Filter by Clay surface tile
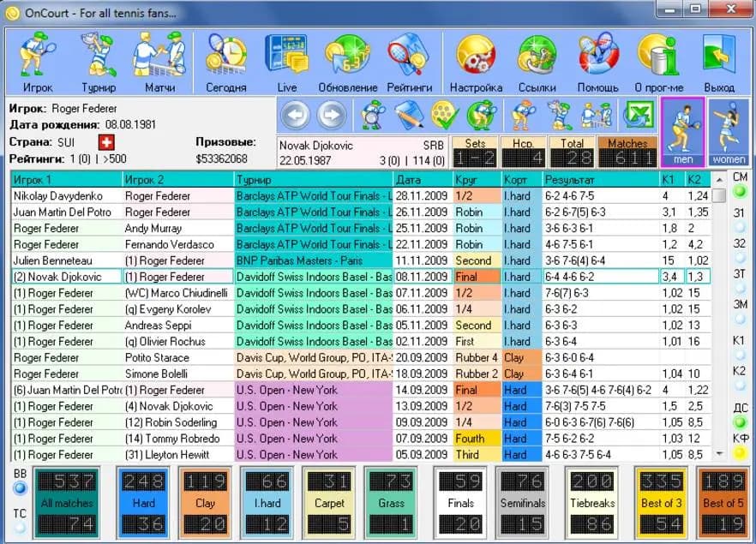The width and height of the screenshot is (756, 544). 206,503
